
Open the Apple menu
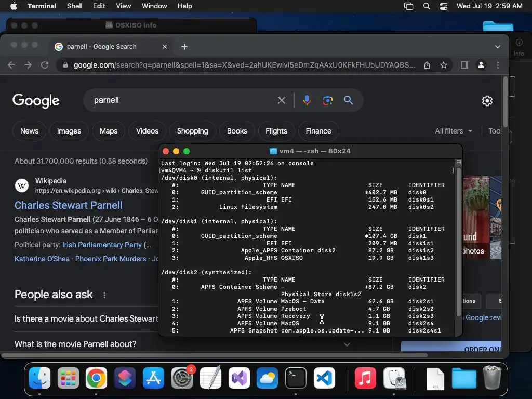[x=14, y=6]
